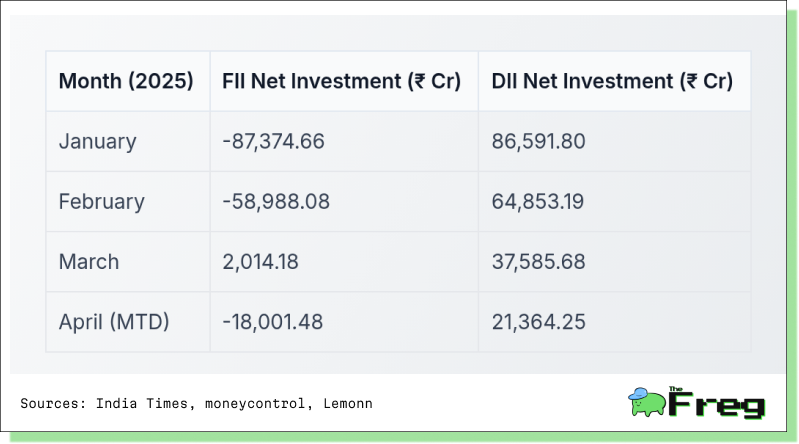Select the Month (2025) column header
The width and height of the screenshot is (799, 444).
[x=126, y=81]
